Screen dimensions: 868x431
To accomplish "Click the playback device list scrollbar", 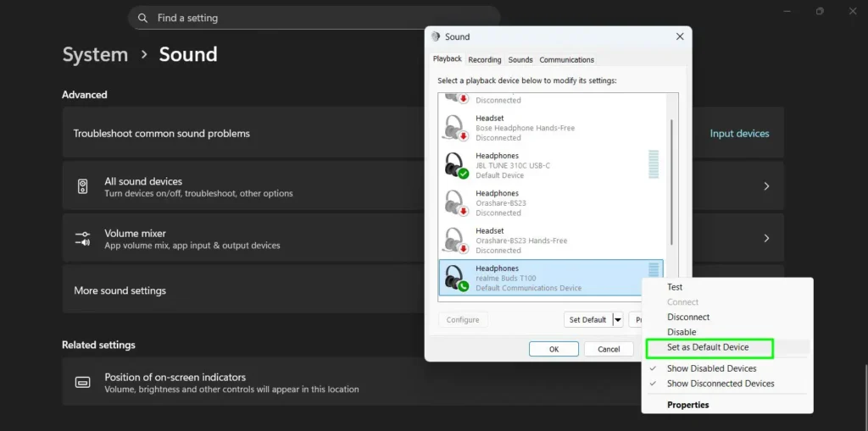I will (x=671, y=183).
